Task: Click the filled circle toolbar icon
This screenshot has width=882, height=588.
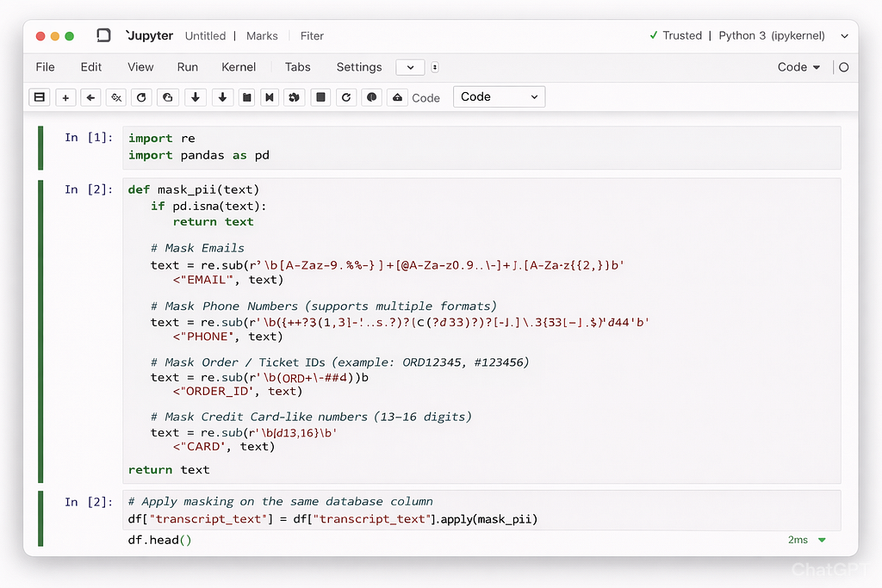Action: pos(372,97)
